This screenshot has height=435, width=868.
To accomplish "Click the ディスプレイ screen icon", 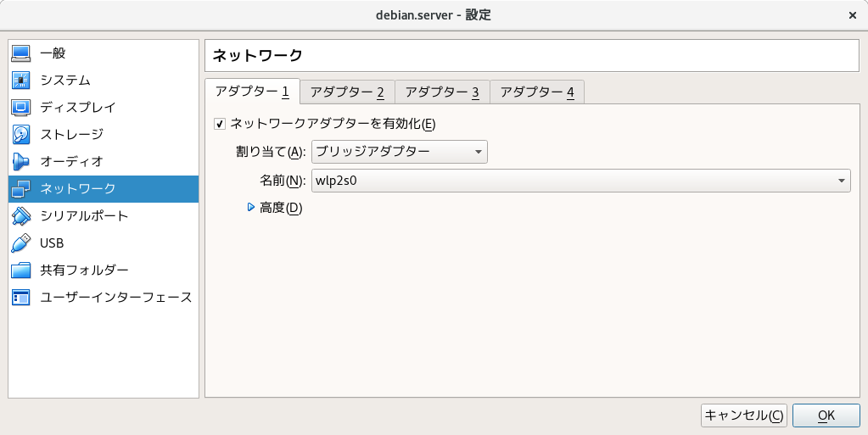I will [21, 108].
